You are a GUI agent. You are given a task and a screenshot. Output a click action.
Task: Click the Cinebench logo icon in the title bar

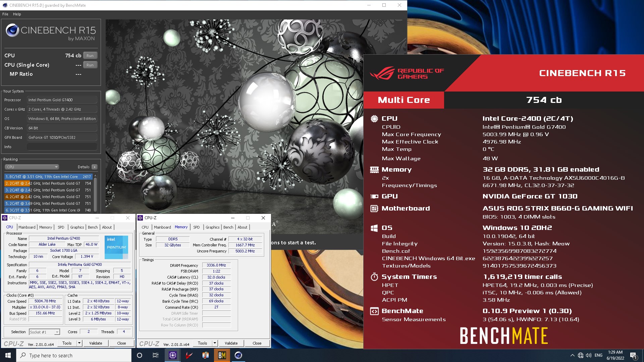coord(5,5)
